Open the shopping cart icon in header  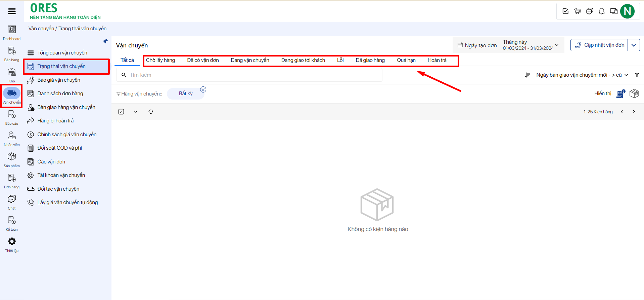(578, 11)
